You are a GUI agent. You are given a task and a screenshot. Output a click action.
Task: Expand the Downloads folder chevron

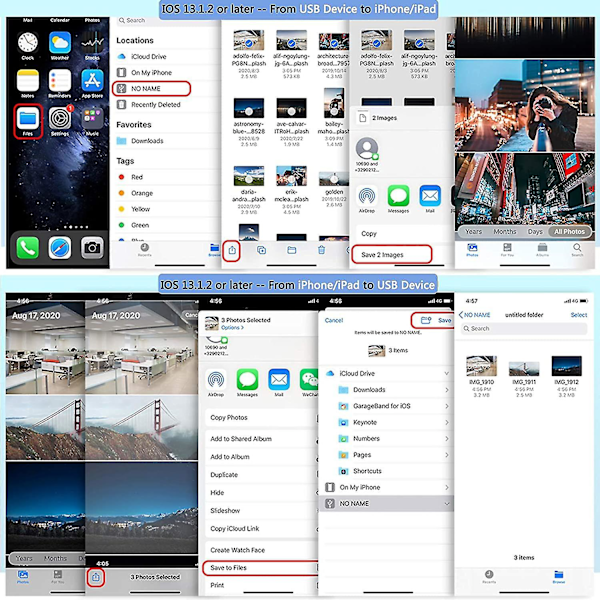pos(447,390)
